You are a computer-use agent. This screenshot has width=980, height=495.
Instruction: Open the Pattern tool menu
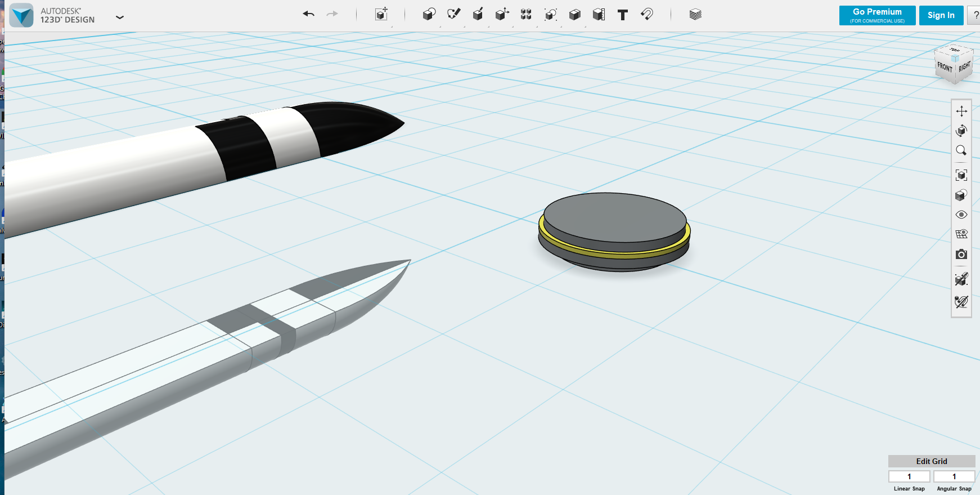pyautogui.click(x=526, y=14)
